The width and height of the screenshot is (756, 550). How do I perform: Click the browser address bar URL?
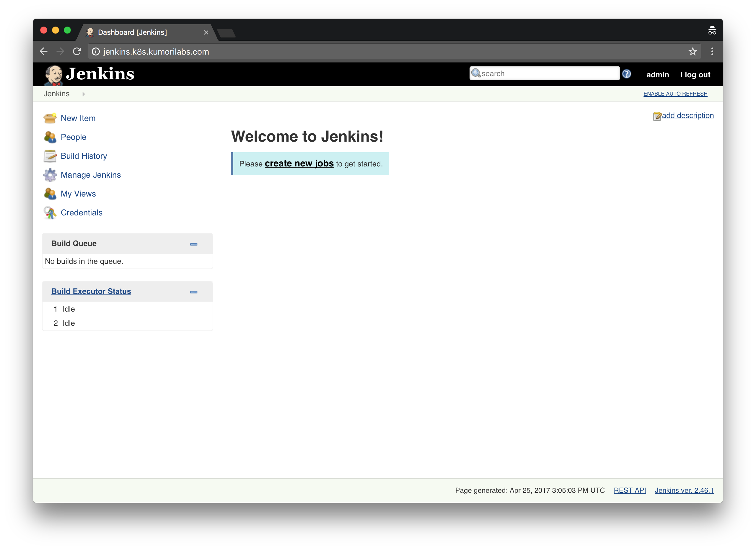click(x=156, y=52)
